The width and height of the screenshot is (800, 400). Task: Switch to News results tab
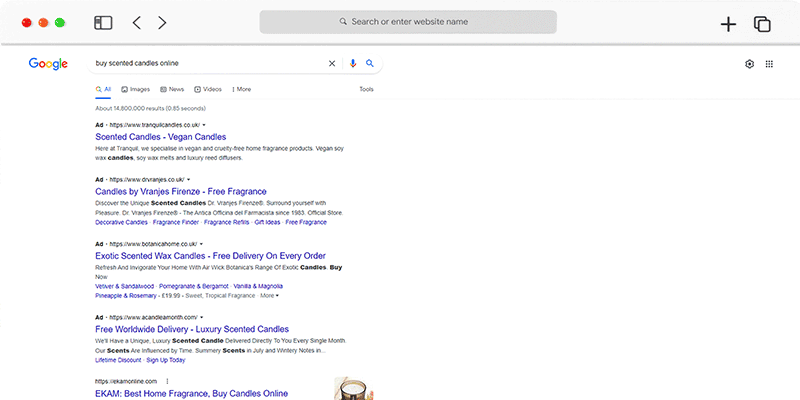[172, 89]
